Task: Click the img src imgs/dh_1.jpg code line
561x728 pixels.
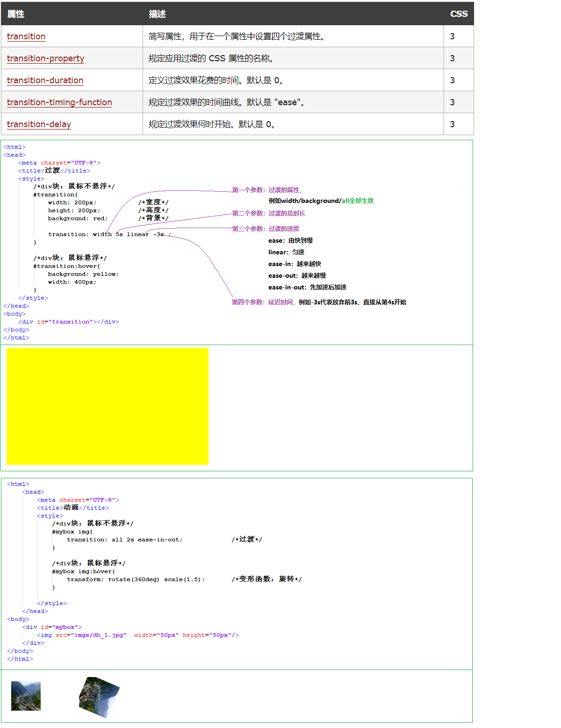Action: pos(138,635)
